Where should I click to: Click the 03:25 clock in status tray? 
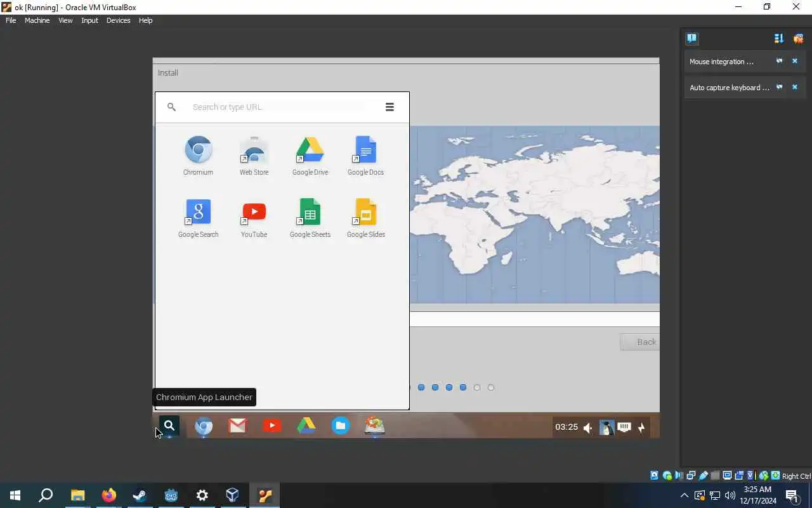pos(566,427)
